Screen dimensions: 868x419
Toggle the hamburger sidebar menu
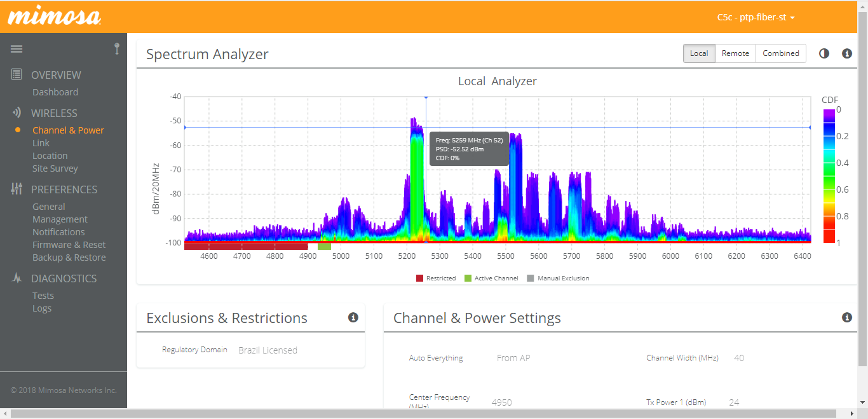17,49
